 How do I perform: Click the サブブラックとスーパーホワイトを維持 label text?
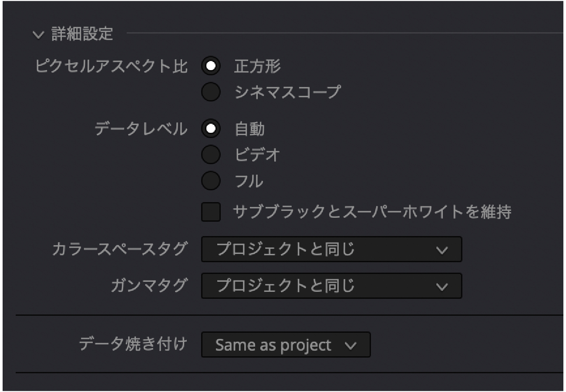372,212
